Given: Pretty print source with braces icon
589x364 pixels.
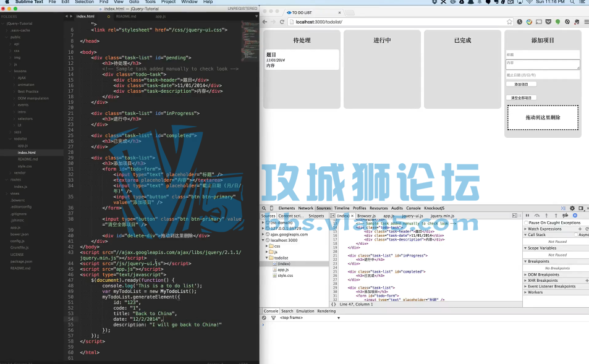Looking at the screenshot, I should [x=334, y=304].
